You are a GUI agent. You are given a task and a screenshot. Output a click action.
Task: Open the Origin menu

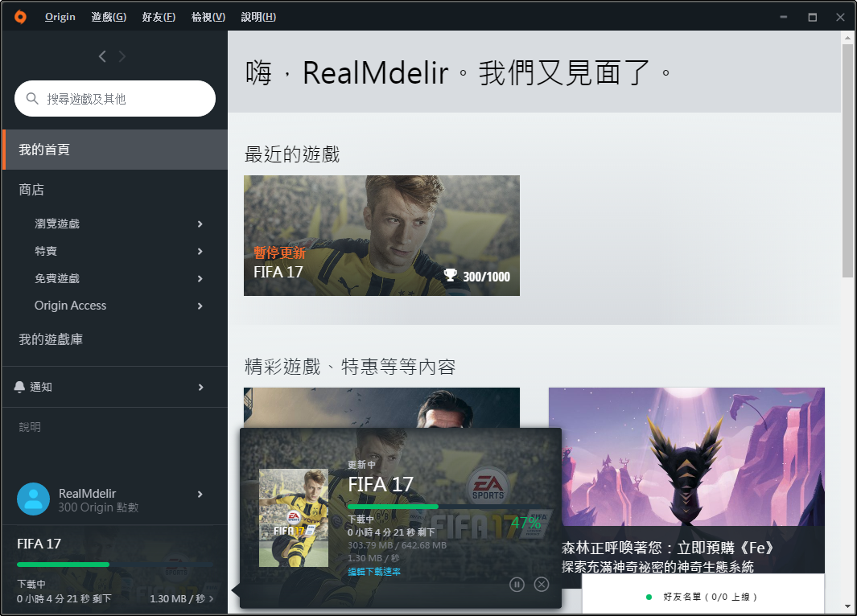tap(60, 17)
